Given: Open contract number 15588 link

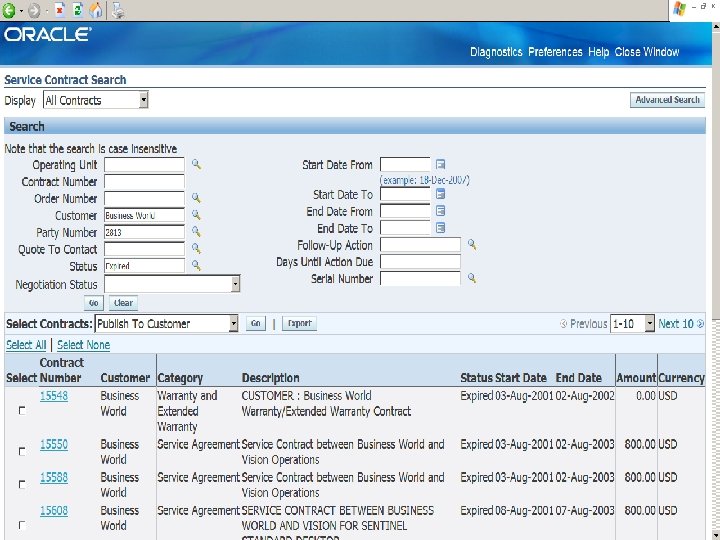Looking at the screenshot, I should (x=54, y=478).
